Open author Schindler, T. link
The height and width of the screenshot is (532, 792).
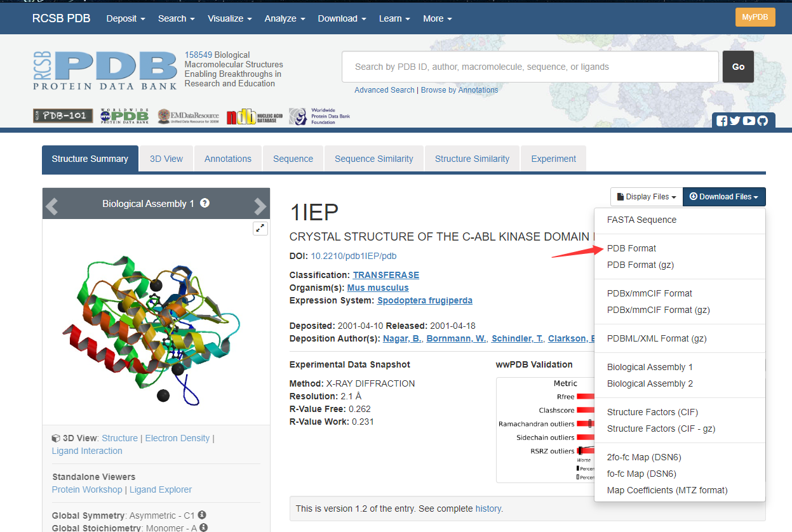[x=517, y=338]
